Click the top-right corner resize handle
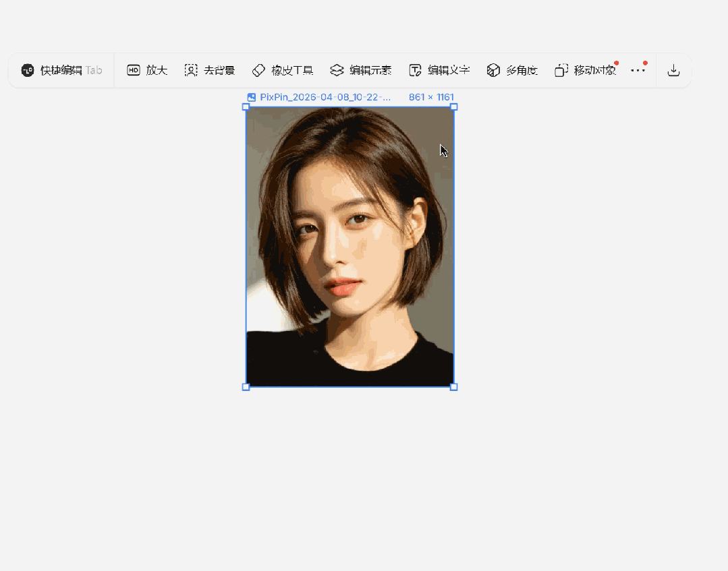728x571 pixels. pyautogui.click(x=454, y=107)
